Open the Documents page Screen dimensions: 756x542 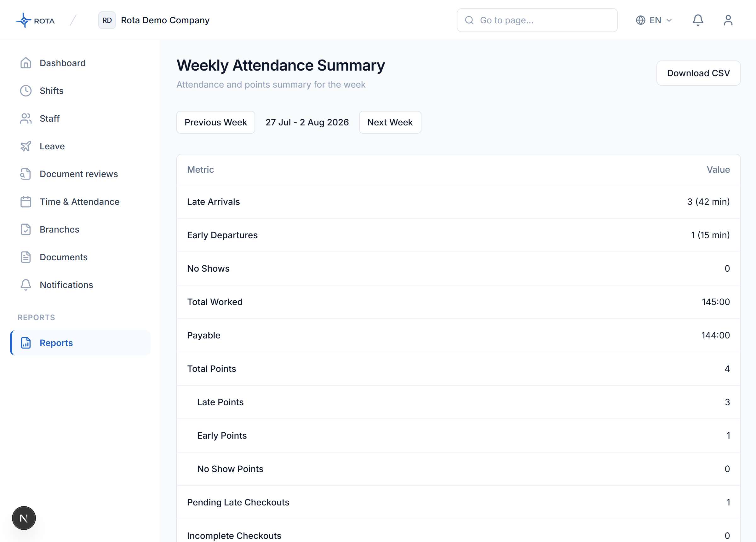(x=80, y=257)
